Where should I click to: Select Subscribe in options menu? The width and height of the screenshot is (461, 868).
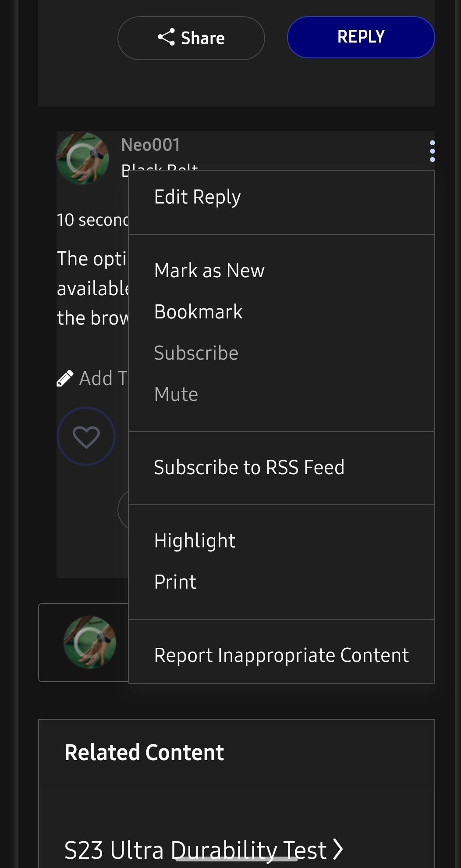pyautogui.click(x=196, y=353)
